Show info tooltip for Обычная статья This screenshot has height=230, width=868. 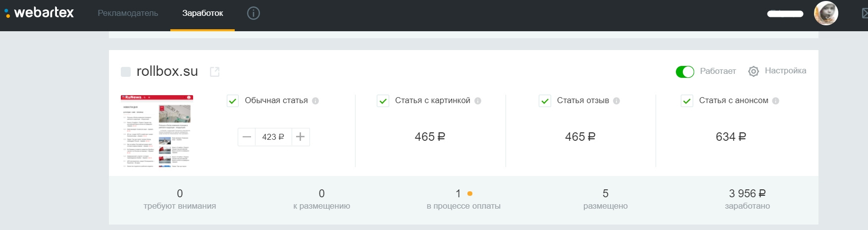tap(315, 101)
